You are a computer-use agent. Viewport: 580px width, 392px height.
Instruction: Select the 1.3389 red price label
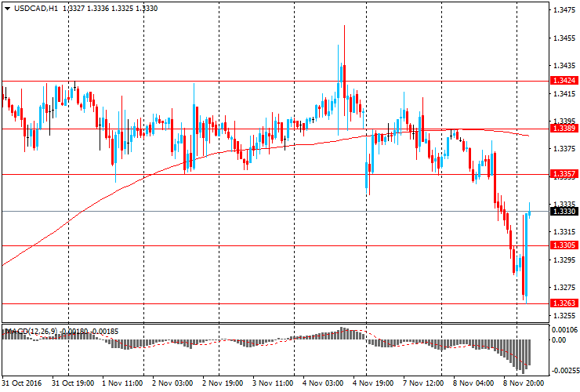pyautogui.click(x=564, y=128)
